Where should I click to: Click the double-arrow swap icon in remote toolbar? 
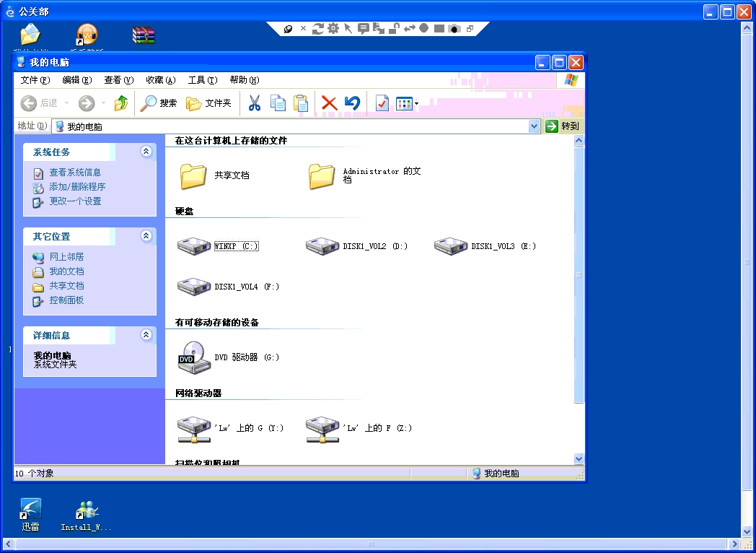(409, 28)
